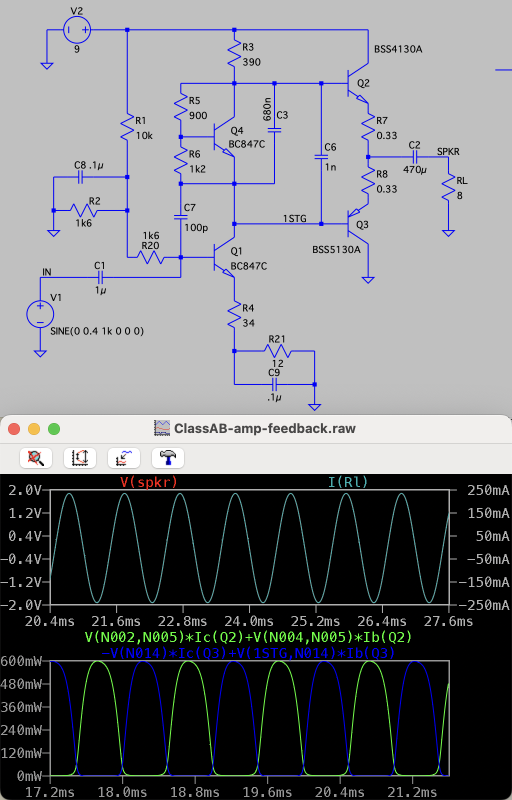Click the SINE(0 0.4 1k 0 0 0) text
The height and width of the screenshot is (800, 512).
point(97,331)
